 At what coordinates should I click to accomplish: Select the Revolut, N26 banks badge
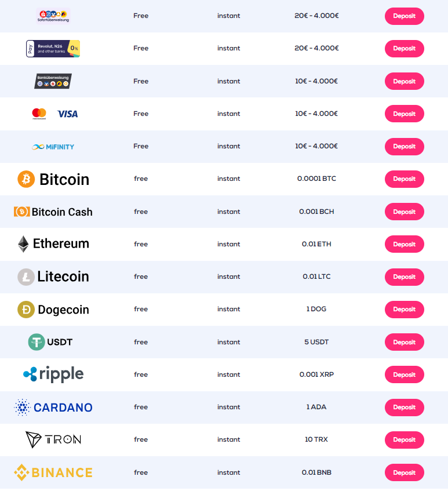53,49
